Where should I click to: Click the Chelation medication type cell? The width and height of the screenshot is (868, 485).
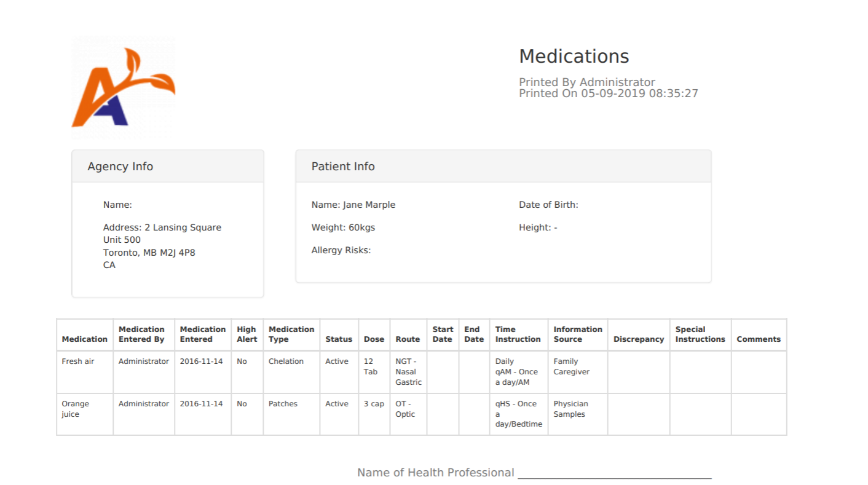[x=286, y=361]
